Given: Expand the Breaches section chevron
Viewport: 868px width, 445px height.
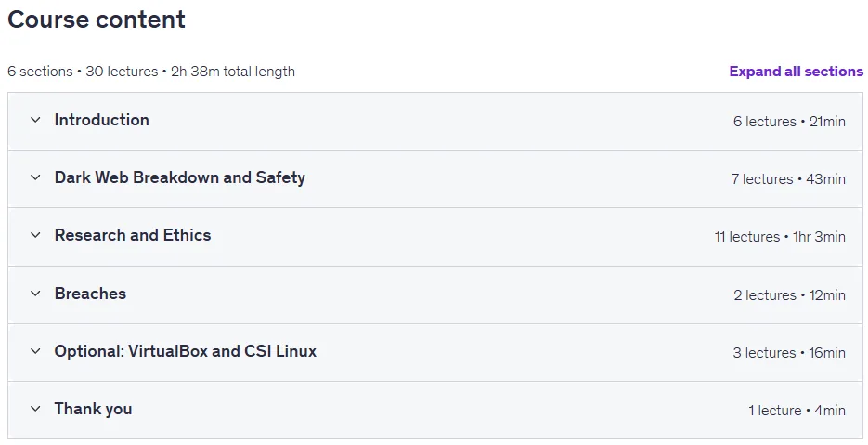Looking at the screenshot, I should (35, 294).
